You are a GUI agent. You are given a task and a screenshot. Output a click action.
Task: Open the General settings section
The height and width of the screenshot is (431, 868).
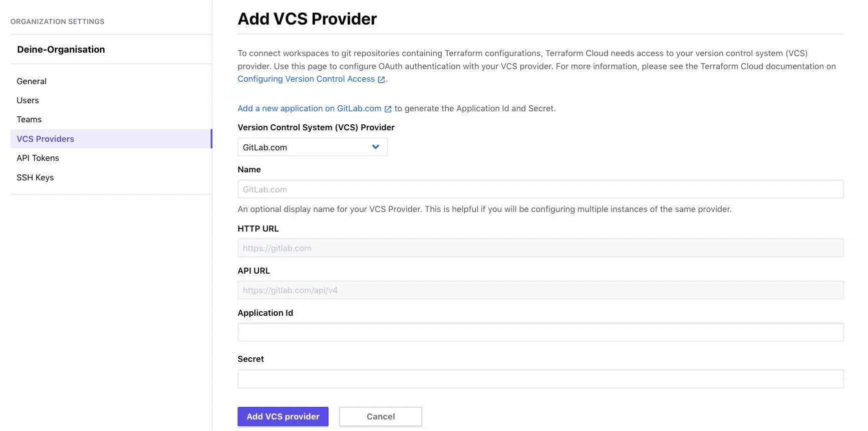pos(32,81)
